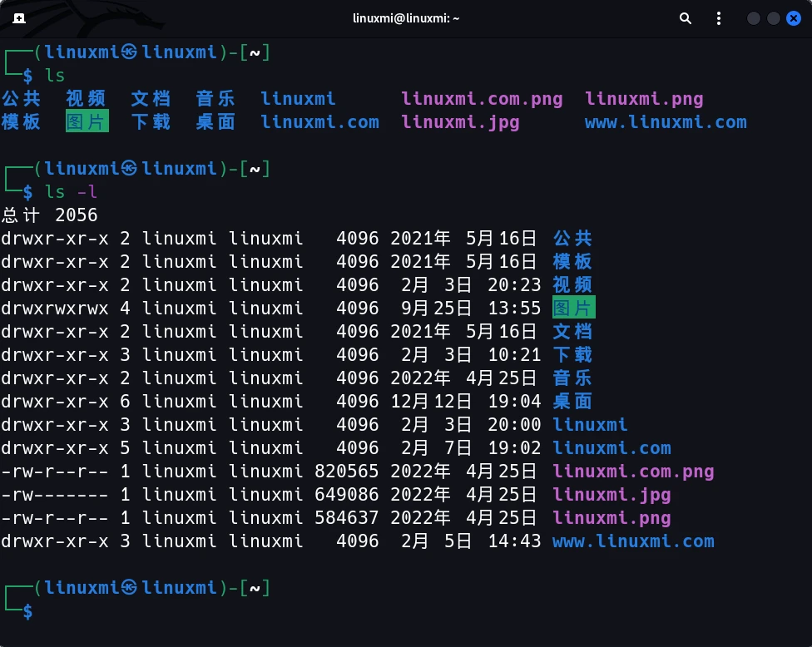Click linuxmi.jpg in ls -l listing
The image size is (812, 647).
click(611, 495)
